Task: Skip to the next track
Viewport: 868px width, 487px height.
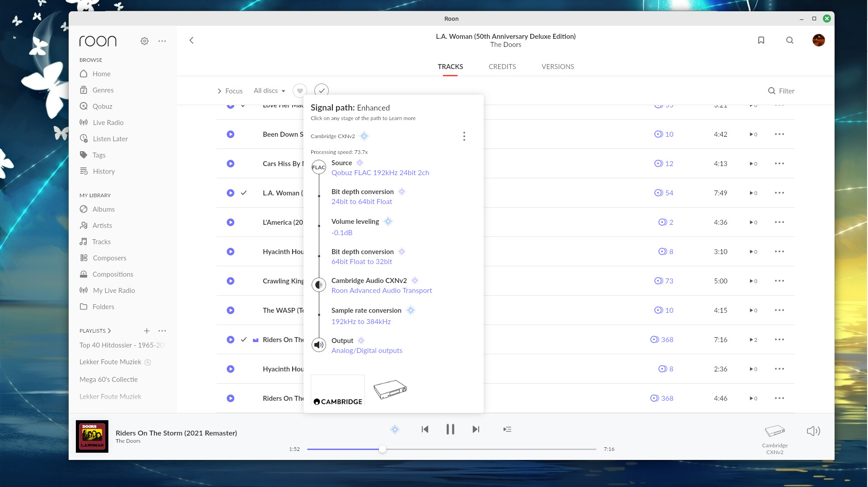Action: click(x=476, y=429)
